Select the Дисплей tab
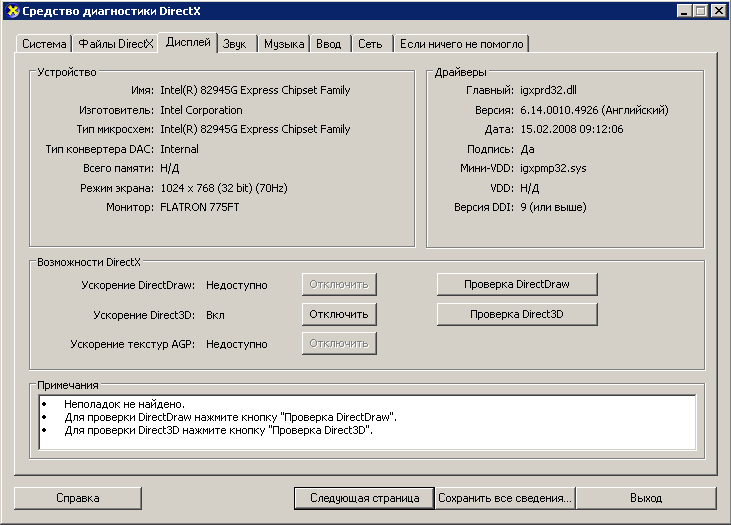 point(188,42)
